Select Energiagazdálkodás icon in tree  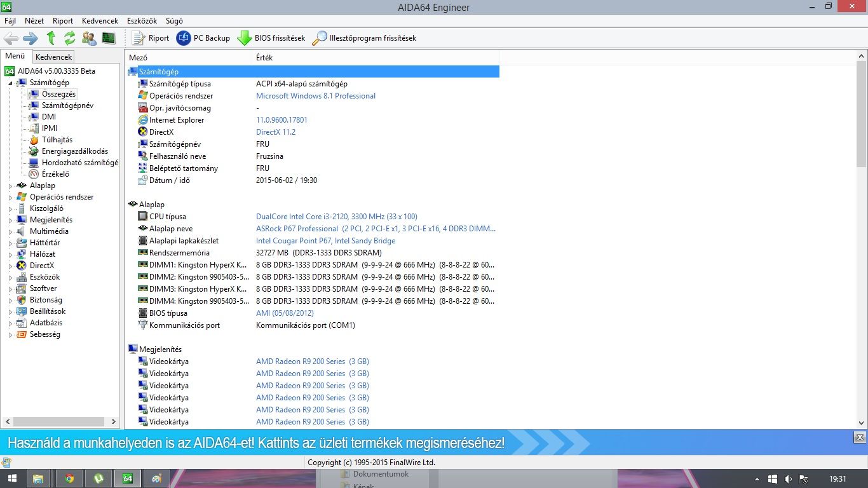tap(34, 151)
